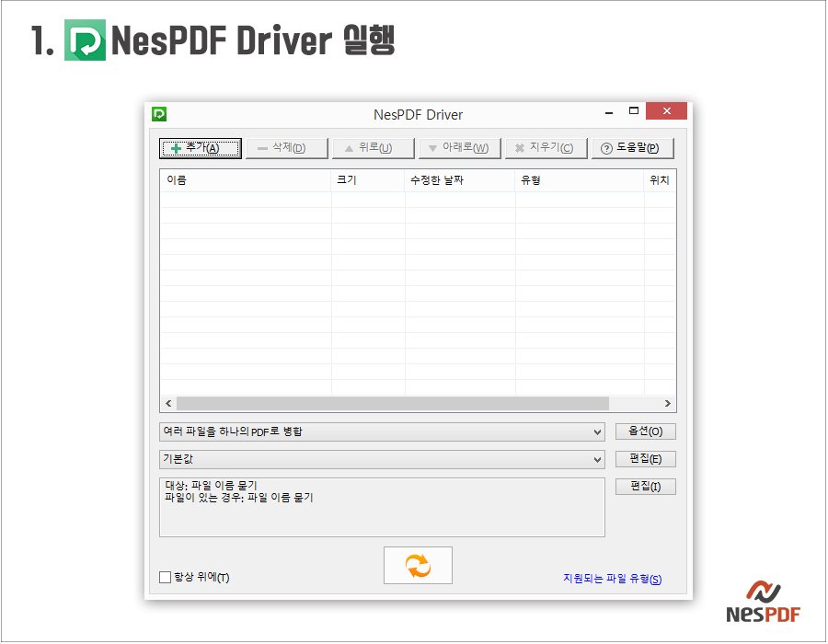The height and width of the screenshot is (644, 828).
Task: Click the orange convert arrows icon
Action: 418,566
